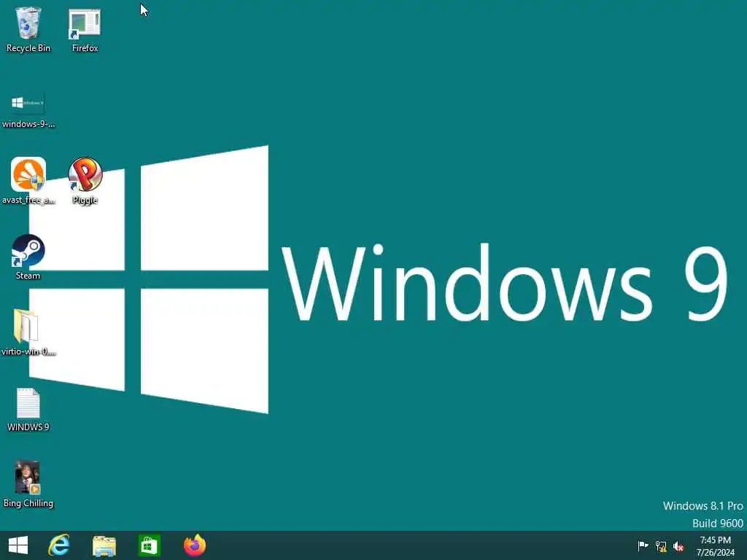Open File Explorer from taskbar

coord(104,545)
